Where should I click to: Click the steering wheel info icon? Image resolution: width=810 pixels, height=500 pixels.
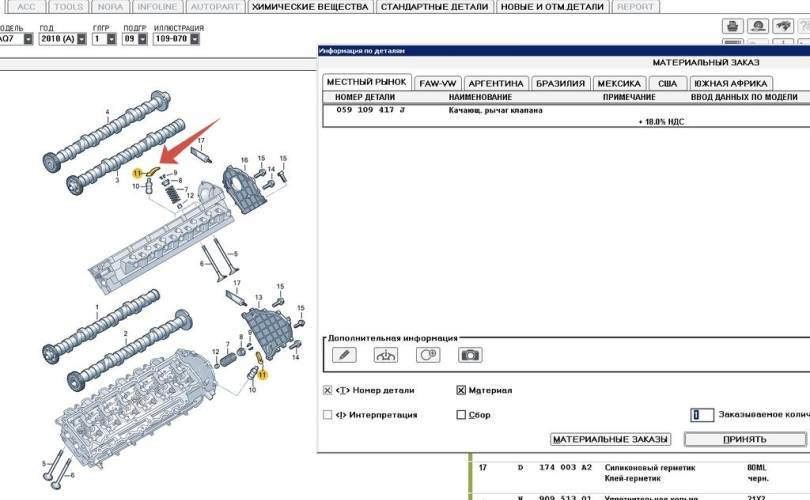click(385, 355)
